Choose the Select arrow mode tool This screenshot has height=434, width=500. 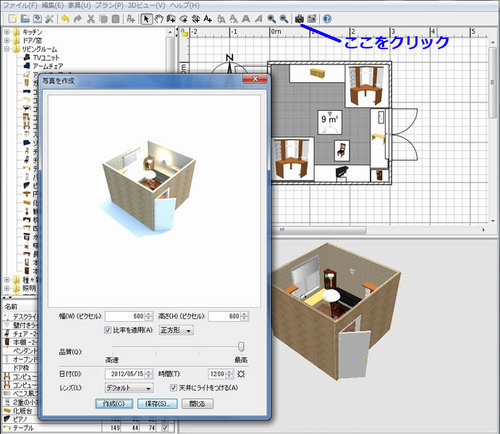146,19
